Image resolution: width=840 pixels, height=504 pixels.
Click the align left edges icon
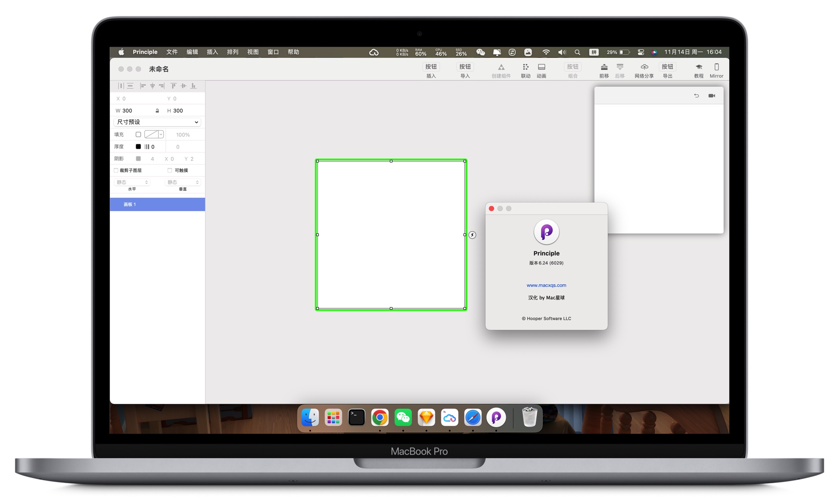(x=143, y=86)
